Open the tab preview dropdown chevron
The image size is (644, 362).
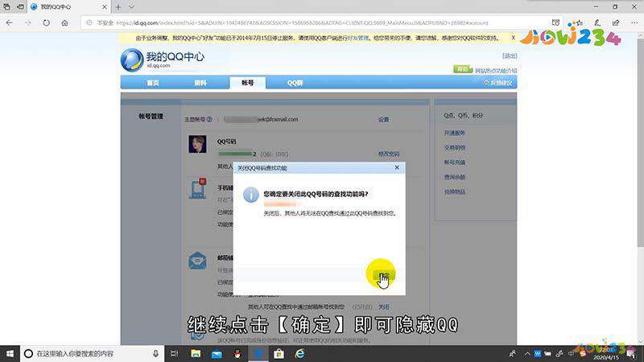[x=131, y=7]
